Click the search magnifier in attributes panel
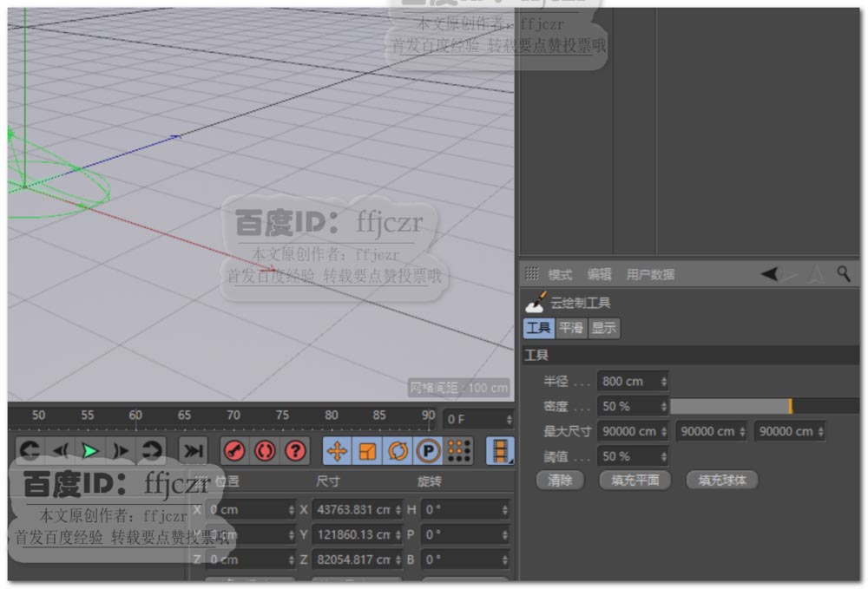 click(x=844, y=273)
